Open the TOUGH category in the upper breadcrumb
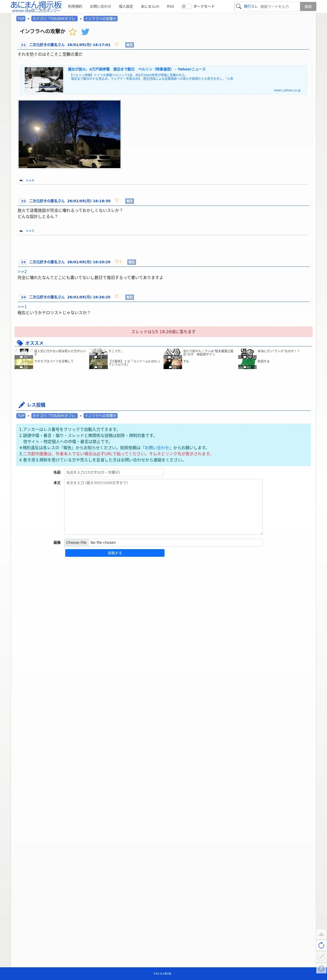 [54, 19]
